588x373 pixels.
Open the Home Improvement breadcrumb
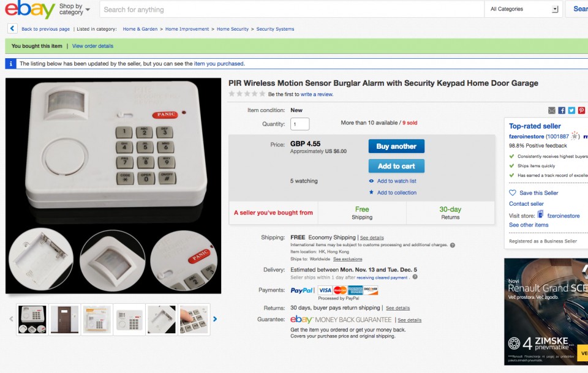pos(187,29)
